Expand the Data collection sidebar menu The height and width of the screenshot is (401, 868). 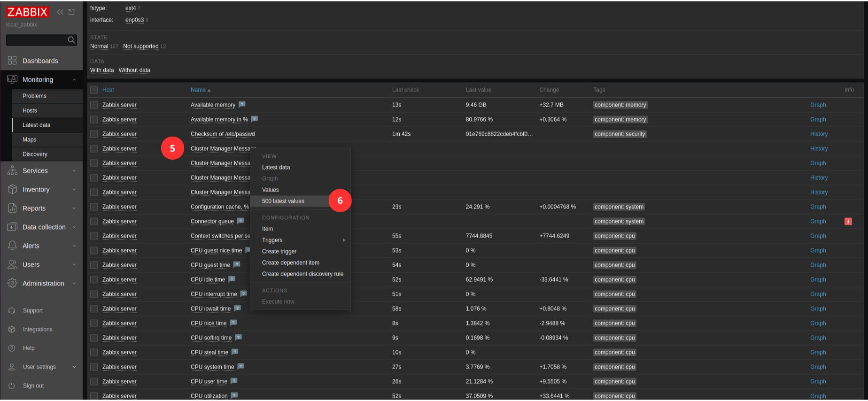point(44,227)
